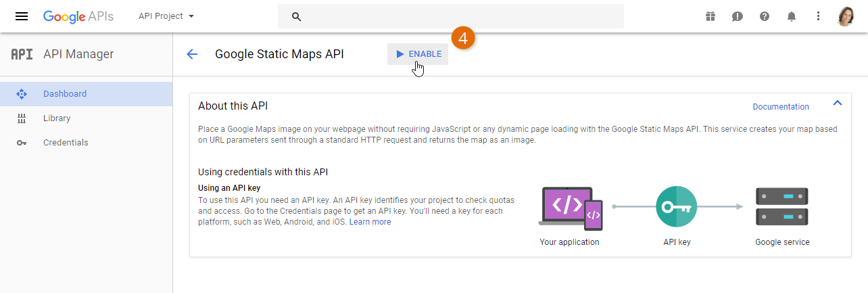Open Credentials in the sidebar
Screen dimensions: 868x293
pyautogui.click(x=87, y=143)
